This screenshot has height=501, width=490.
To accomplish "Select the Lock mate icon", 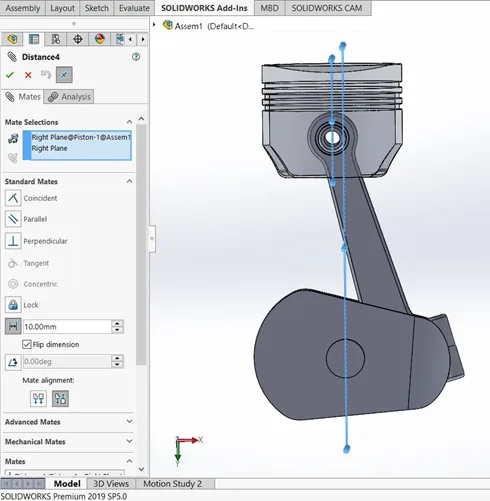I will tap(13, 305).
